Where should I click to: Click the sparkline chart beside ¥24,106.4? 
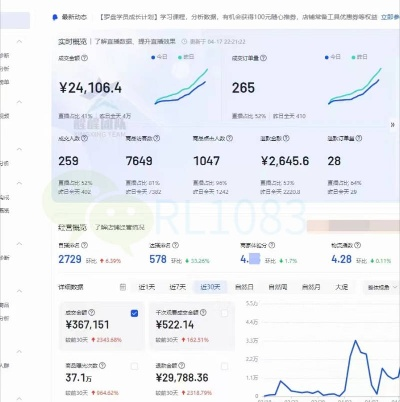pos(181,86)
